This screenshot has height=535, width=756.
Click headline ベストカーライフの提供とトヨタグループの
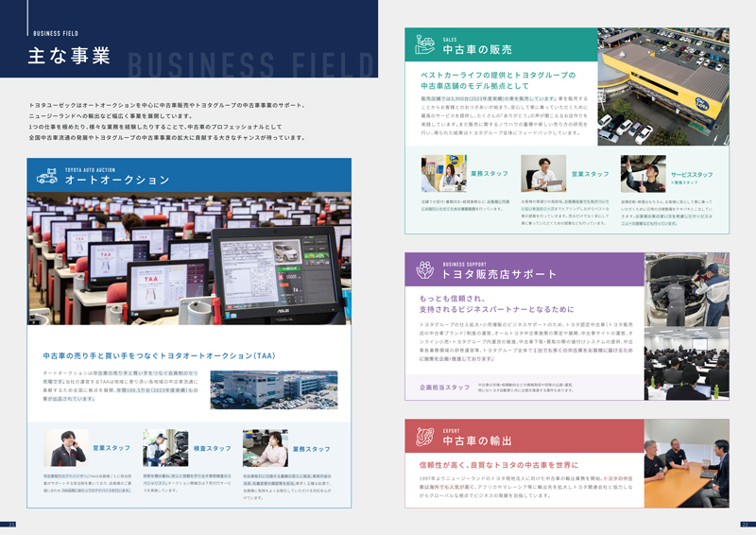pyautogui.click(x=498, y=76)
